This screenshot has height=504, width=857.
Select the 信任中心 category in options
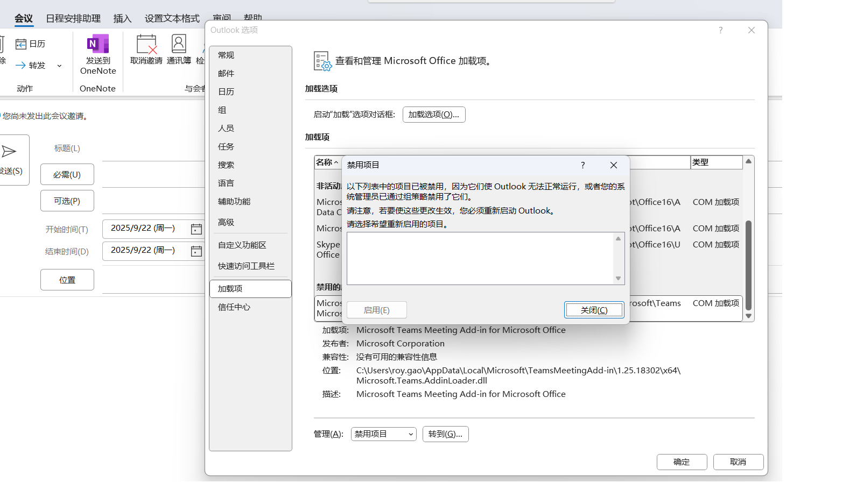point(234,307)
